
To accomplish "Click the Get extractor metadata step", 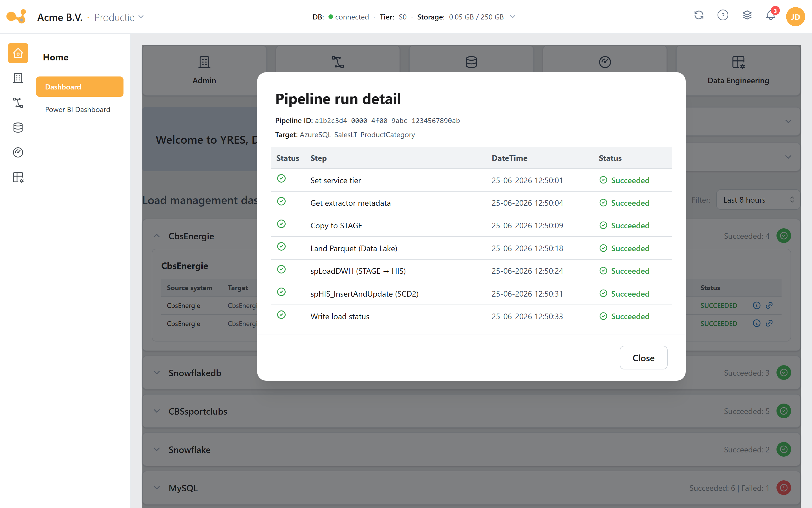I will point(350,203).
